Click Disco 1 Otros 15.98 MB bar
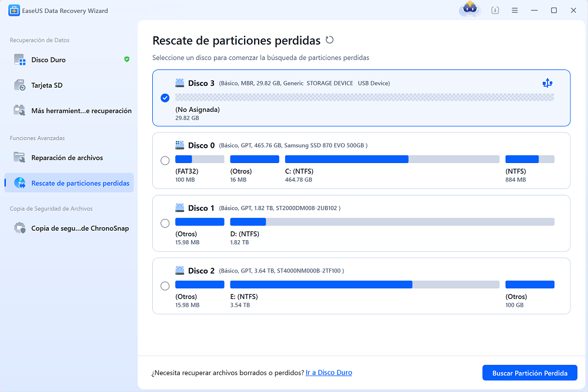 tap(200, 222)
